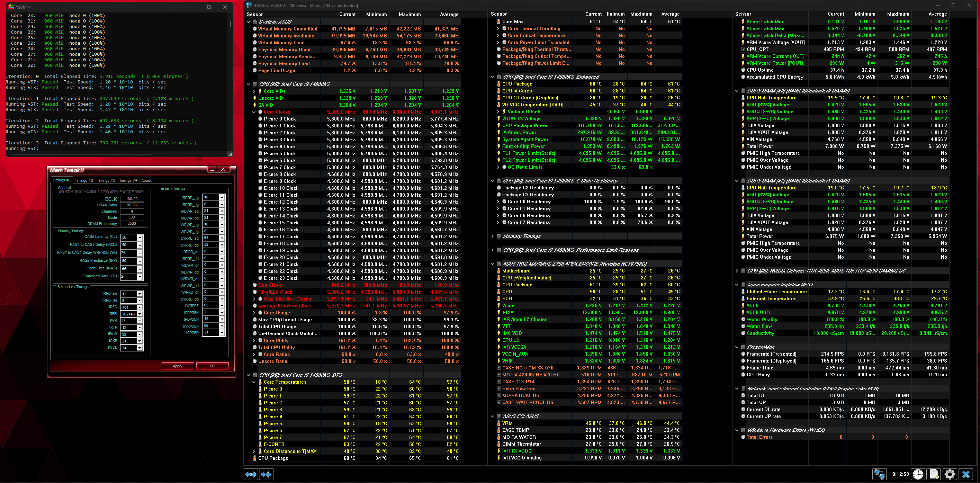This screenshot has width=980, height=483.
Task: Open the Command Rate (CR) dropdown
Action: click(140, 277)
